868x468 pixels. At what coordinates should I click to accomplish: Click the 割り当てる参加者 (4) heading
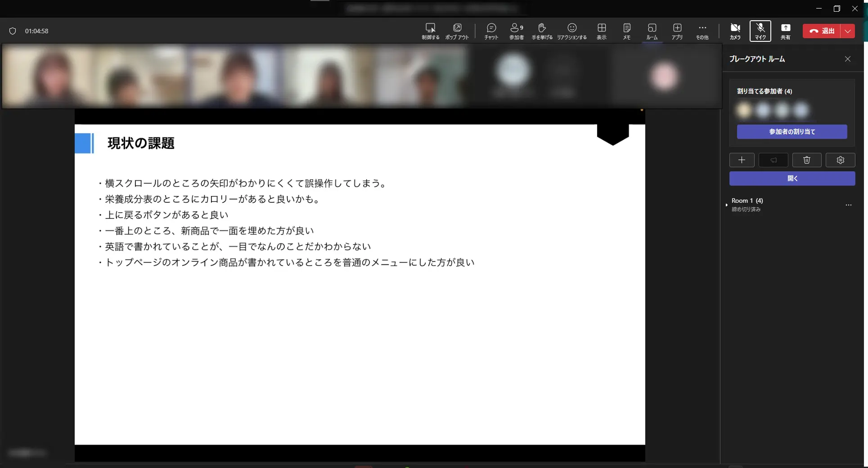coord(765,91)
